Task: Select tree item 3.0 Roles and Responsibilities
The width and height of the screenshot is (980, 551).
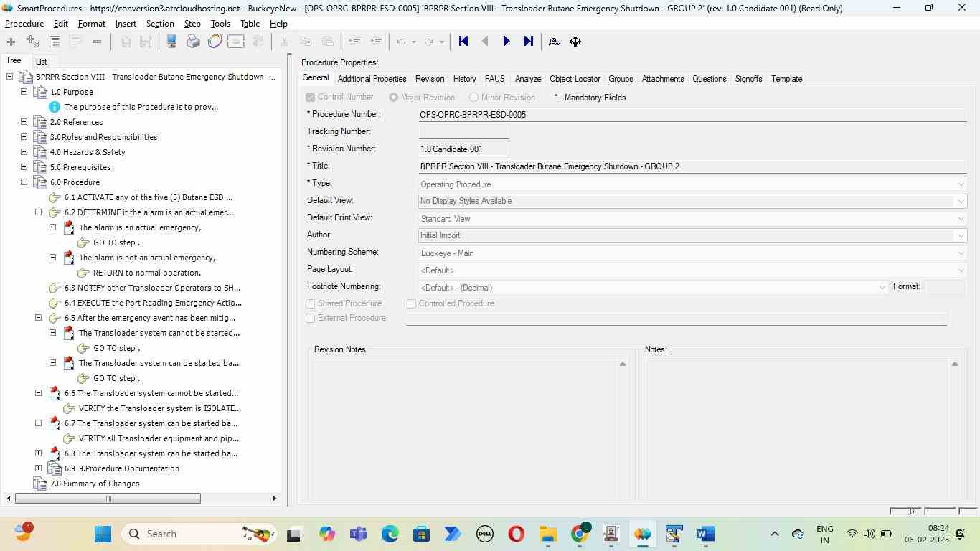Action: 103,137
